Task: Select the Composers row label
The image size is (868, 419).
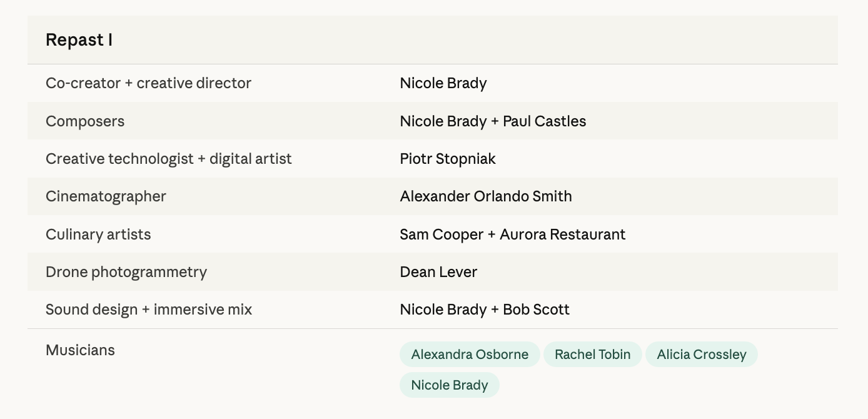Action: (x=85, y=121)
